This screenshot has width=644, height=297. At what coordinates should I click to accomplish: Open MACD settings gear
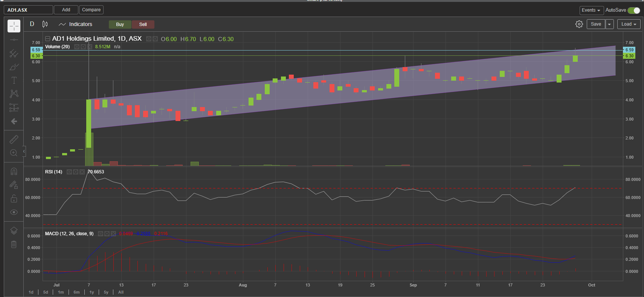pos(107,234)
